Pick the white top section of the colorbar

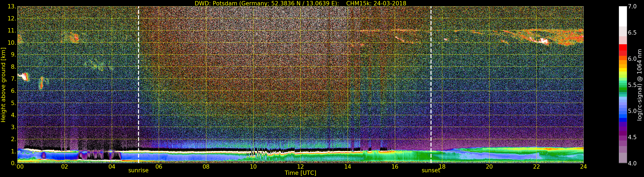pos(623,16)
